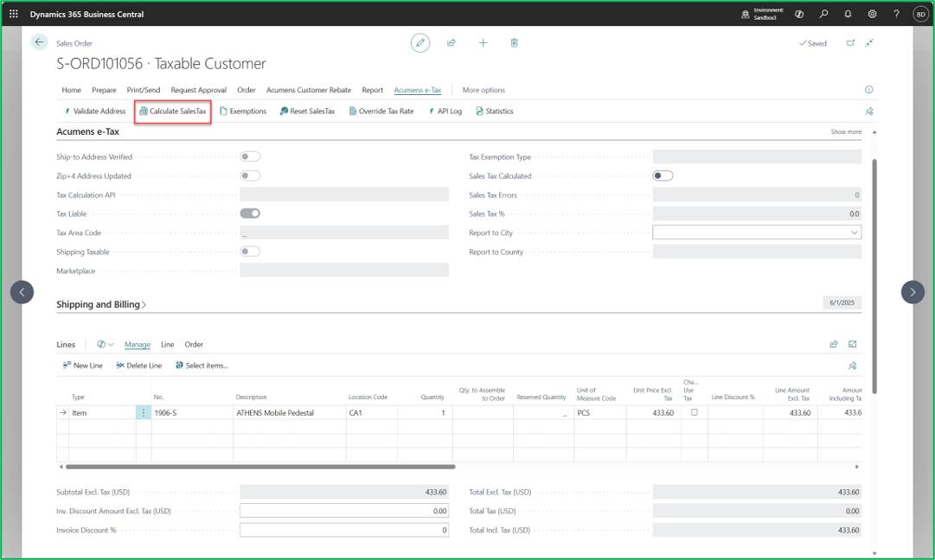Click the page's vertical scrollbar
The image size is (935, 560).
pos(874,277)
